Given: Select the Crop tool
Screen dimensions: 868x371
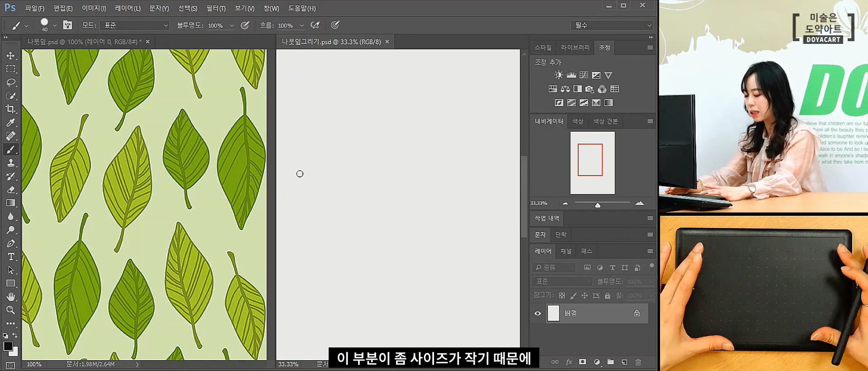Looking at the screenshot, I should coord(11,109).
